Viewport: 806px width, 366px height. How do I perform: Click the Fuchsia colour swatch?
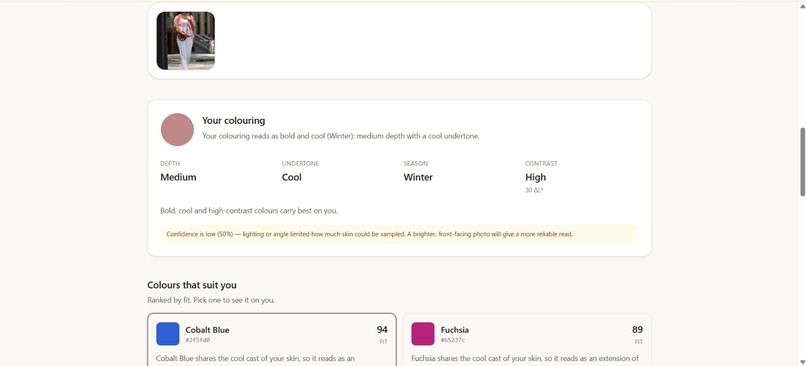click(423, 334)
